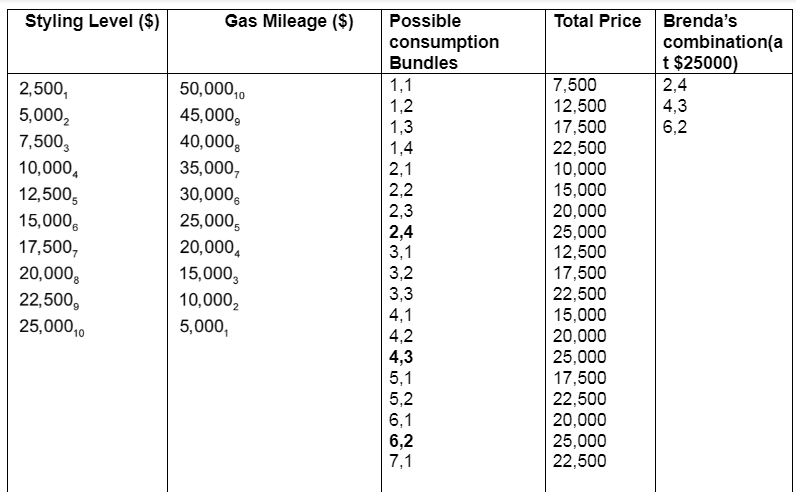Select the 5,000 value in Gas Mileage column
Screen dimensions: 796x492
206,328
